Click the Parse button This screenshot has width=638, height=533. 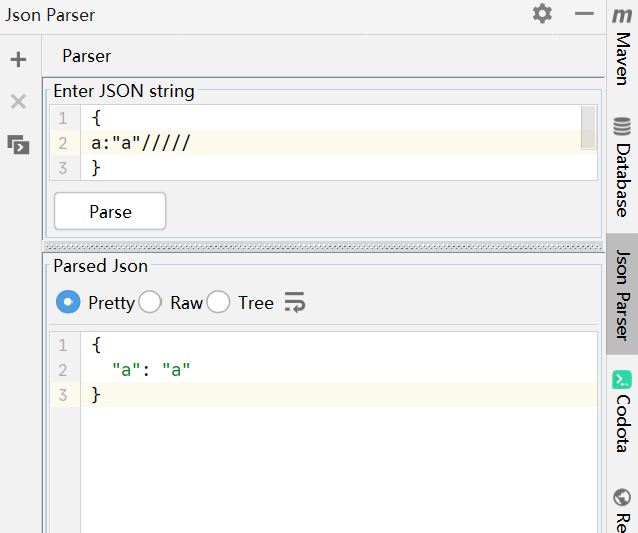coord(110,212)
